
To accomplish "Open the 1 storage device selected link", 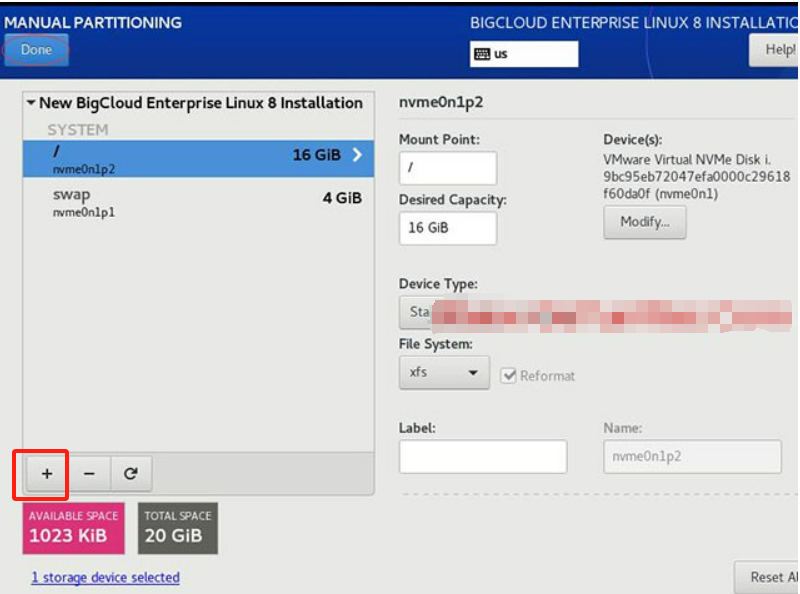I will coord(106,577).
